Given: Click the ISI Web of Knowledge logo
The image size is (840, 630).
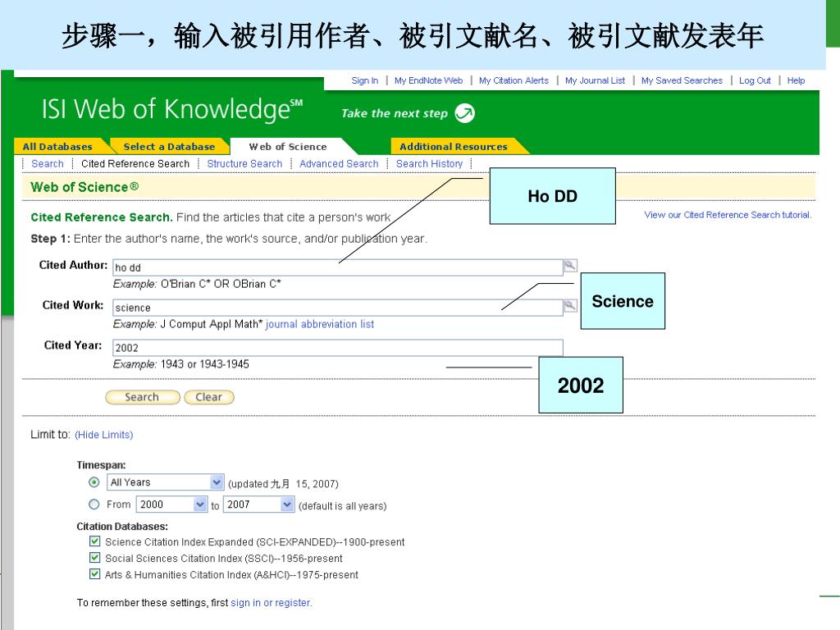Looking at the screenshot, I should pyautogui.click(x=172, y=109).
